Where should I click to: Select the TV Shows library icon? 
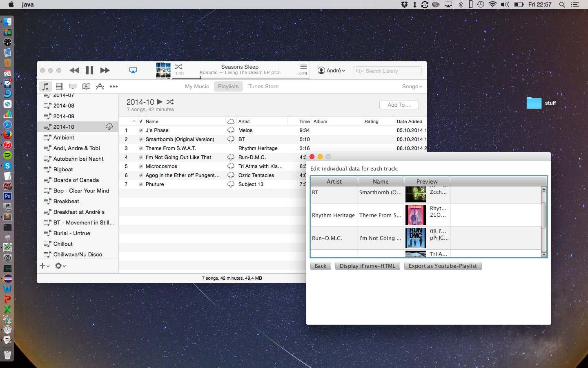pos(73,86)
